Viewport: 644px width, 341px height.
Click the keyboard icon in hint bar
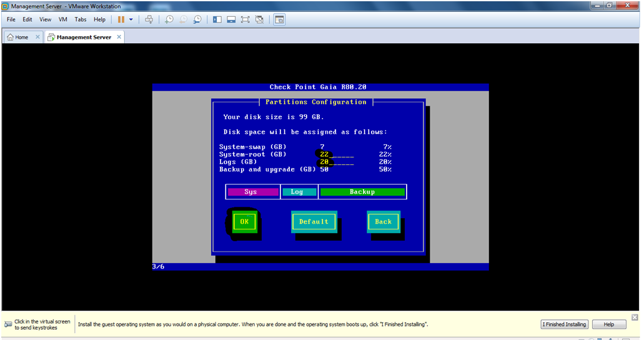[x=7, y=325]
